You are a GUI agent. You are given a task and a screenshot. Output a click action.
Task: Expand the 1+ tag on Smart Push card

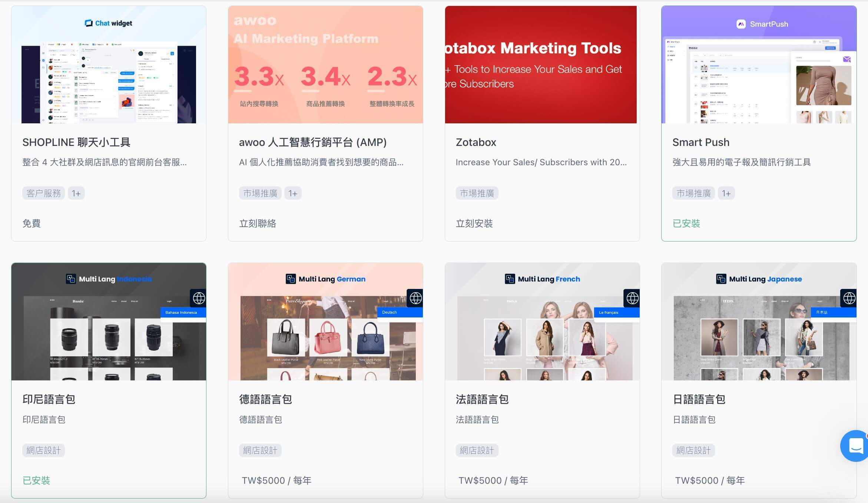tap(726, 193)
